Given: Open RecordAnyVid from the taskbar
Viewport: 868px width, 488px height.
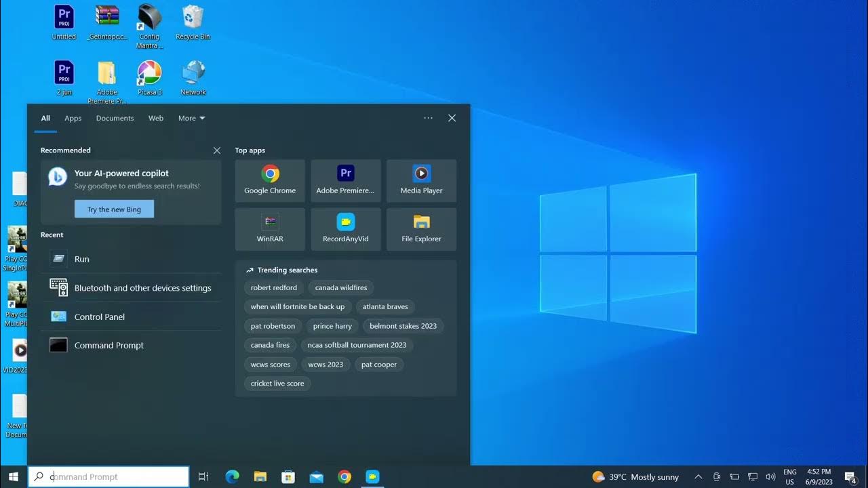Looking at the screenshot, I should click(x=372, y=477).
